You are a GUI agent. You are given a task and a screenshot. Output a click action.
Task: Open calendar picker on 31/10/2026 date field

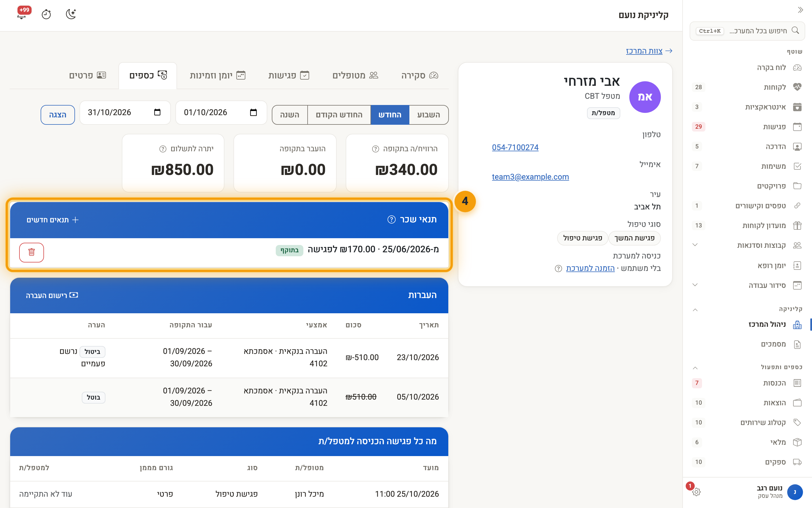point(157,113)
